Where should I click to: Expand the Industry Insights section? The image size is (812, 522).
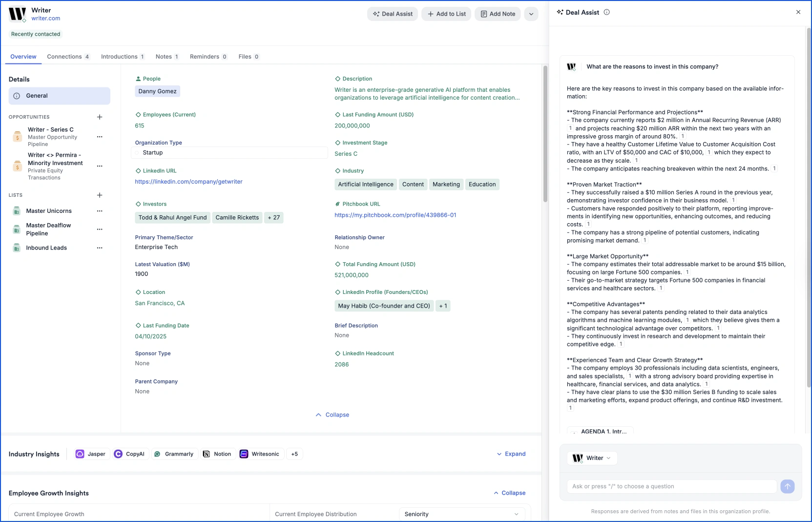coord(511,454)
